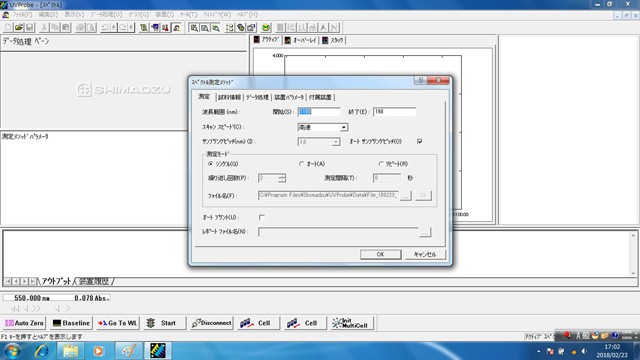Click the repeat count spinner arrows
Viewport: 640px width, 360px height.
pos(282,178)
